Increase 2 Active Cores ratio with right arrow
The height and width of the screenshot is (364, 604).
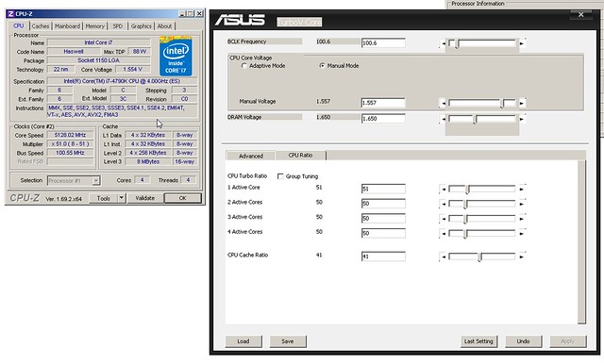(x=522, y=204)
